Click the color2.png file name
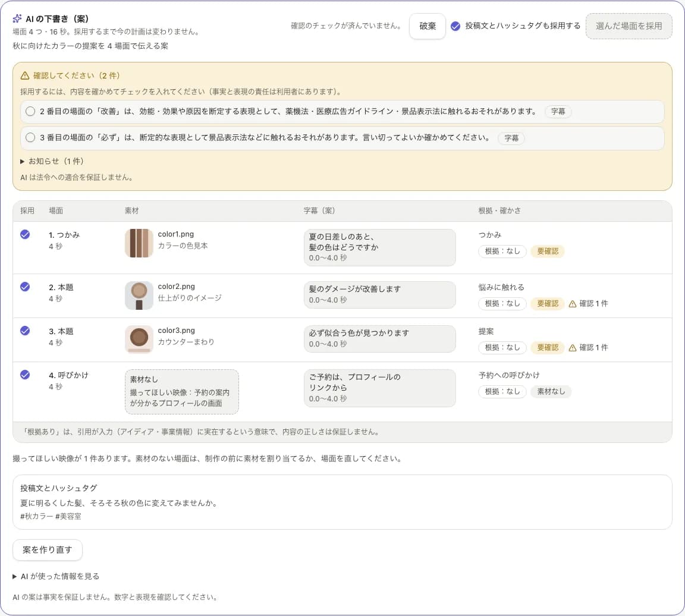The width and height of the screenshot is (685, 616). pos(176,287)
